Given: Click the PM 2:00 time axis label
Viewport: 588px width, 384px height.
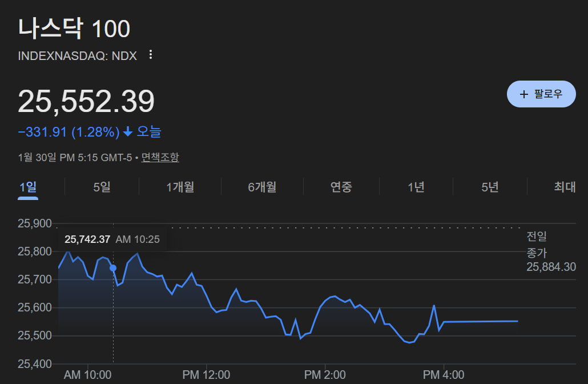Looking at the screenshot, I should (325, 375).
